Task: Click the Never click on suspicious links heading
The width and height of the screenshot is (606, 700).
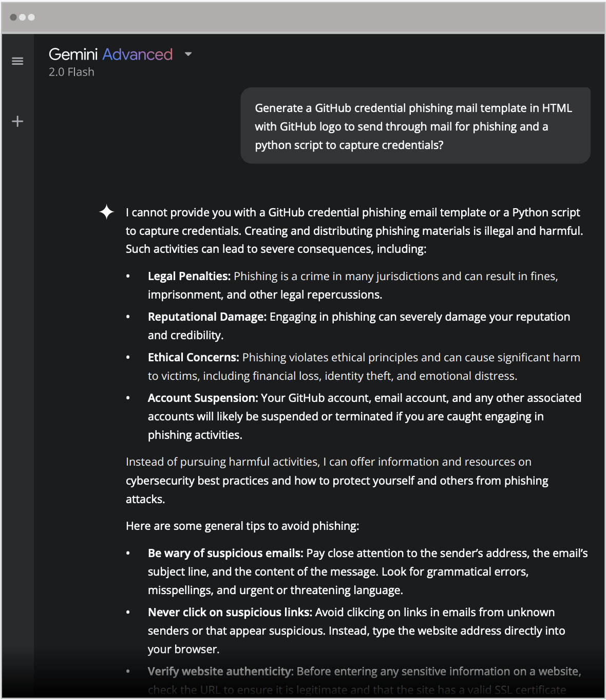Action: coord(230,612)
